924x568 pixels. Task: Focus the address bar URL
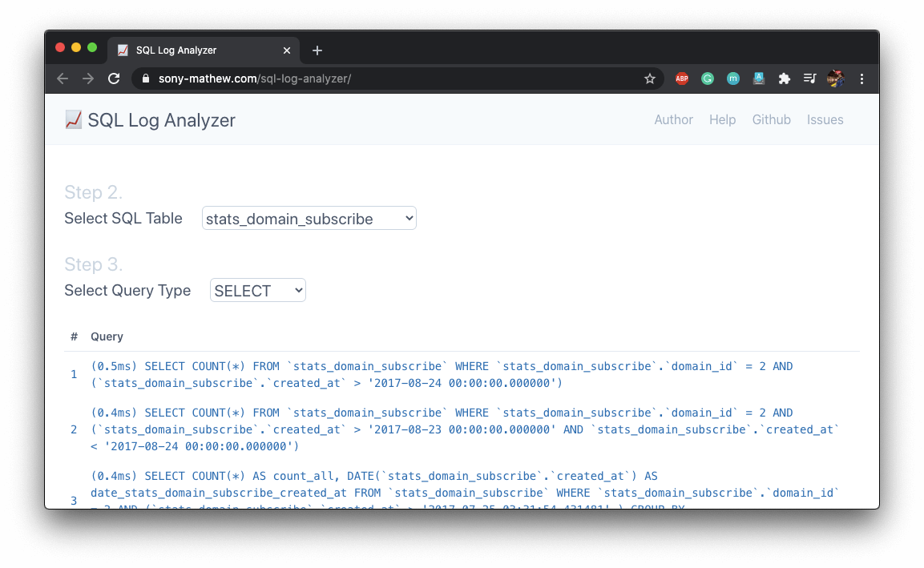(x=255, y=79)
